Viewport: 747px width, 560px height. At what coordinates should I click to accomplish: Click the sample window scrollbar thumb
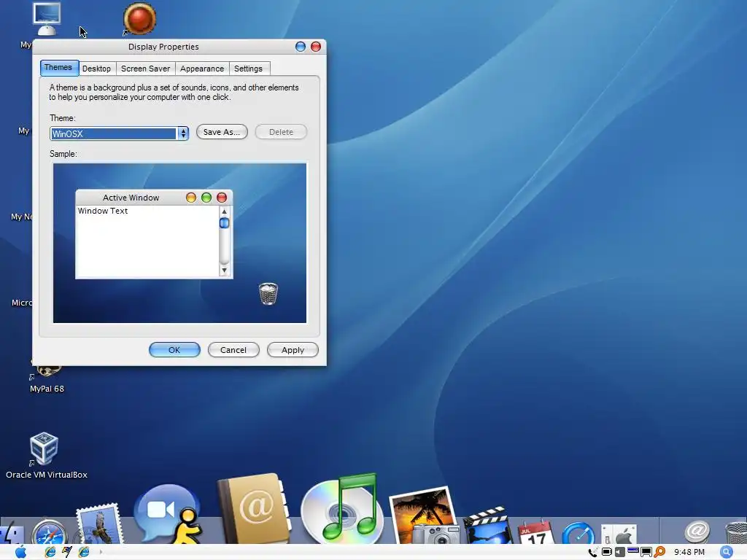pos(225,223)
